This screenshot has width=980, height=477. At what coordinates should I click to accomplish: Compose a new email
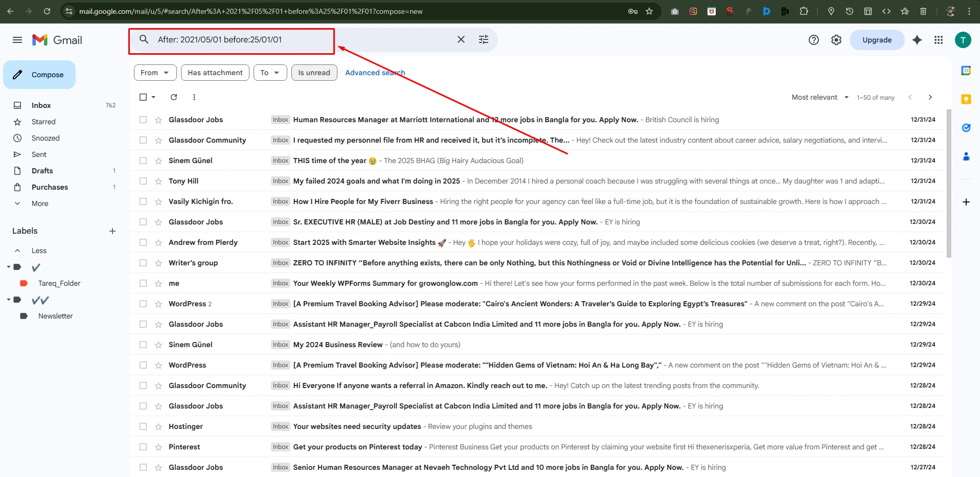[39, 75]
